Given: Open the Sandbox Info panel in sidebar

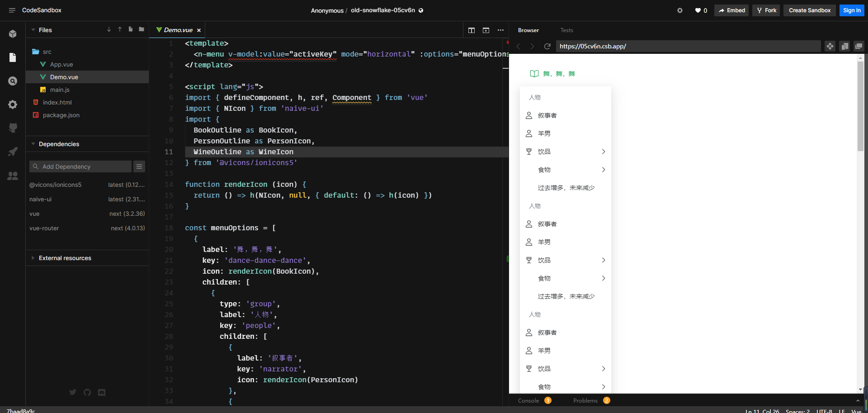Looking at the screenshot, I should [13, 34].
